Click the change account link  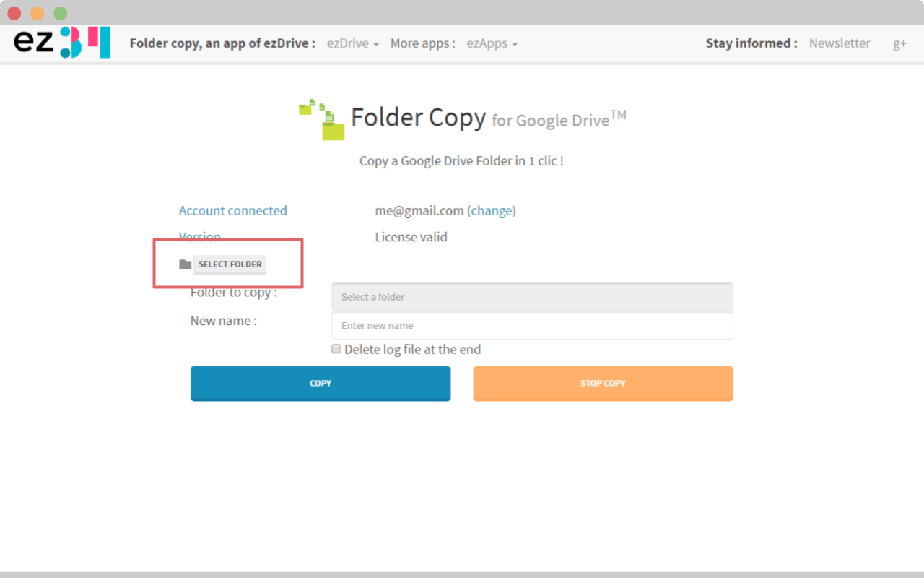492,211
